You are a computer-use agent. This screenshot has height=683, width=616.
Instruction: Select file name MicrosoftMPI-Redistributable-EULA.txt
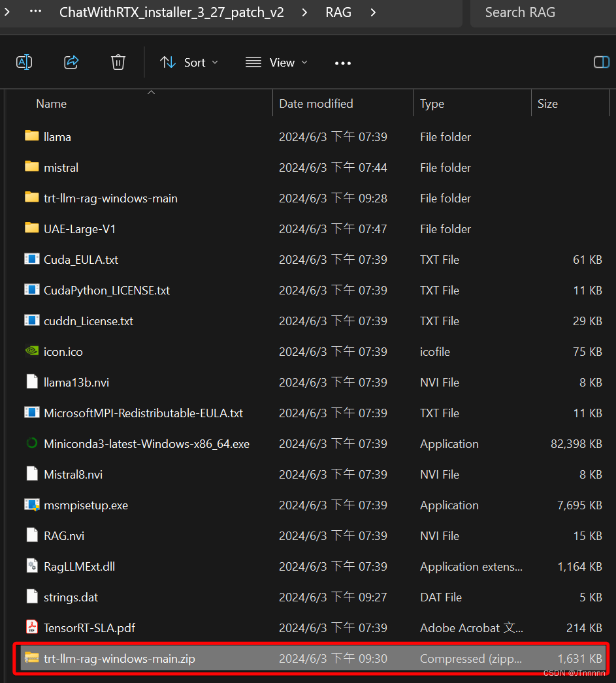[143, 413]
